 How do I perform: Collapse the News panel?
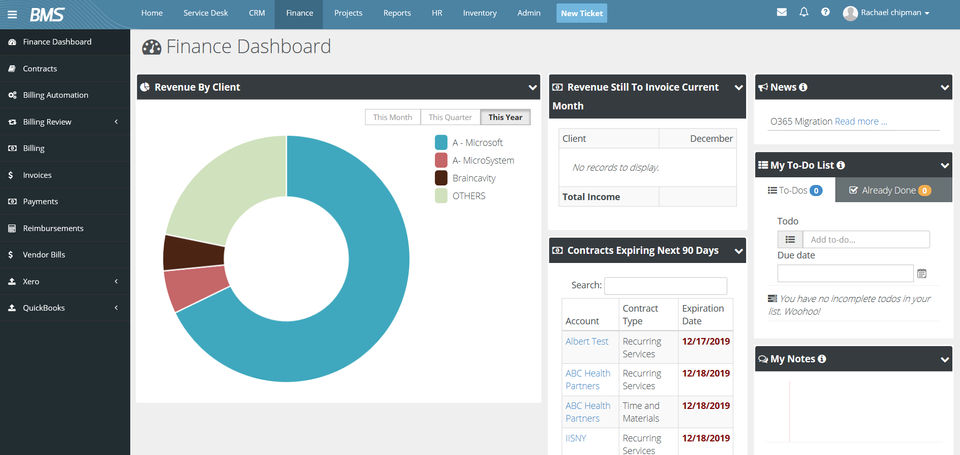[945, 88]
